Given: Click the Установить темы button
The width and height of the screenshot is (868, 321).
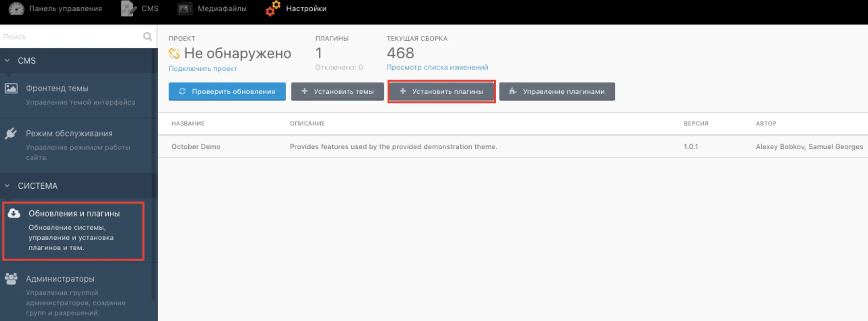Looking at the screenshot, I should pos(337,91).
